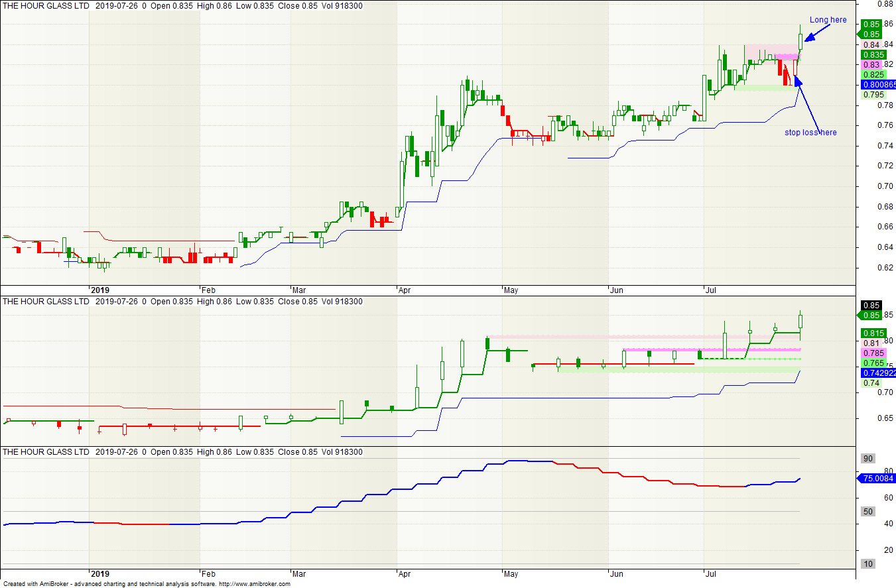Select the 0.72 axis label in top pane

coord(885,166)
